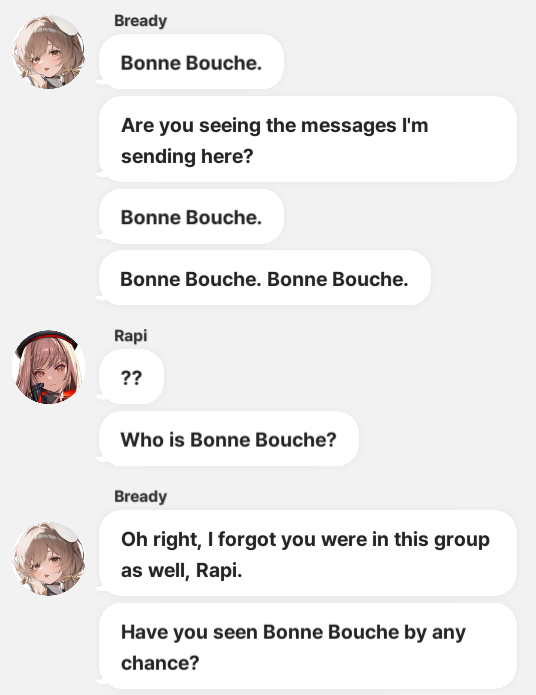Click the 'Rapi' sender name label
This screenshot has width=536, height=695.
point(130,336)
